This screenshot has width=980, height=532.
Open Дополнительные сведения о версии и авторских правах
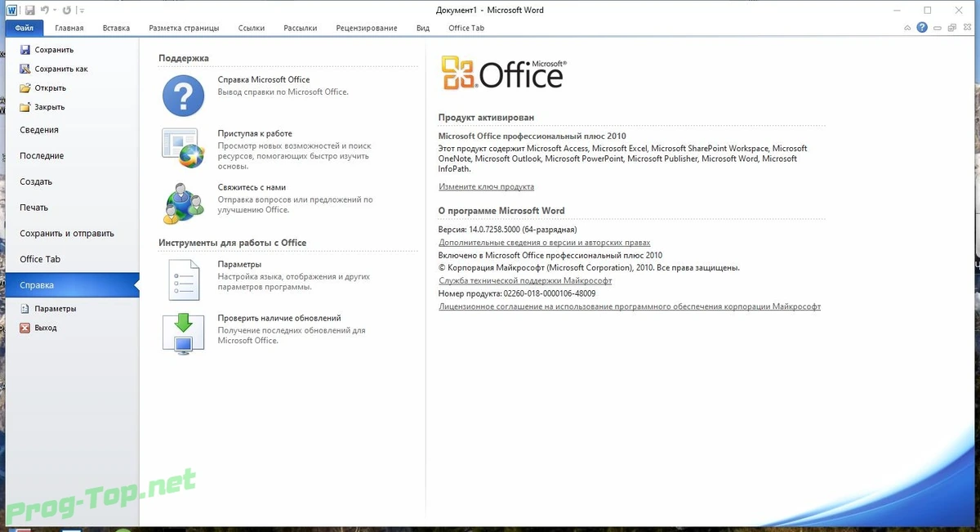545,242
